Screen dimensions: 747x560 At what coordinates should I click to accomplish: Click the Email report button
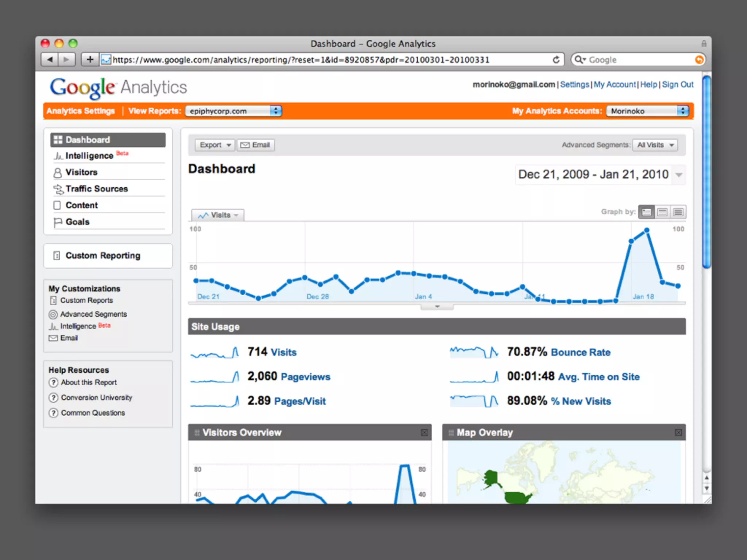coord(255,145)
